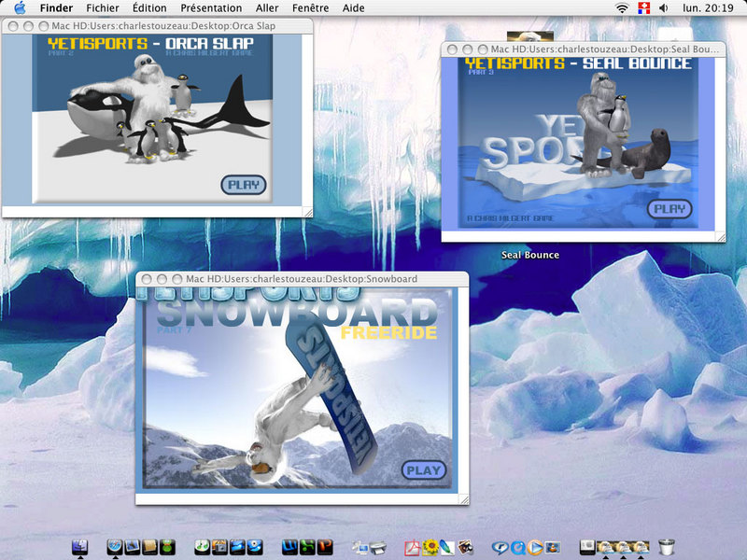Open the Trash in the dock
Screen dimensions: 747x560
pyautogui.click(x=667, y=547)
